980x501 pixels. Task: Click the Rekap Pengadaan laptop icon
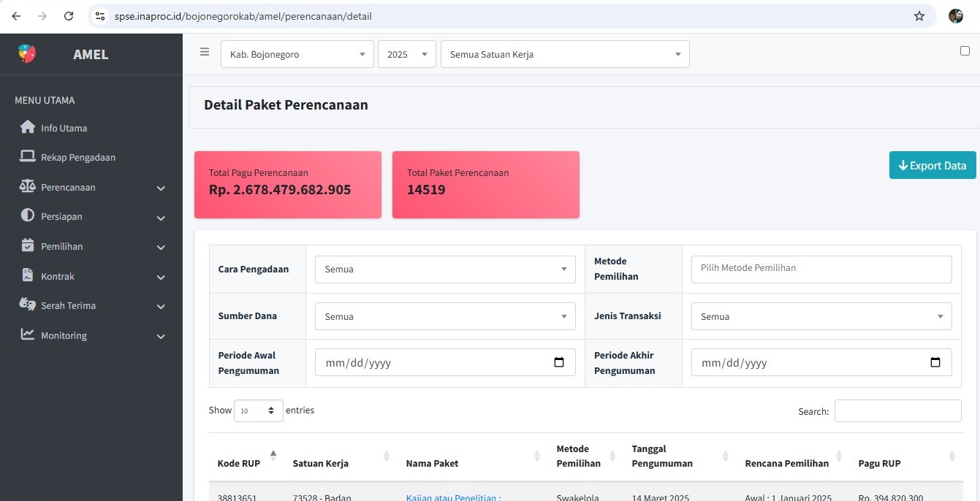click(28, 156)
